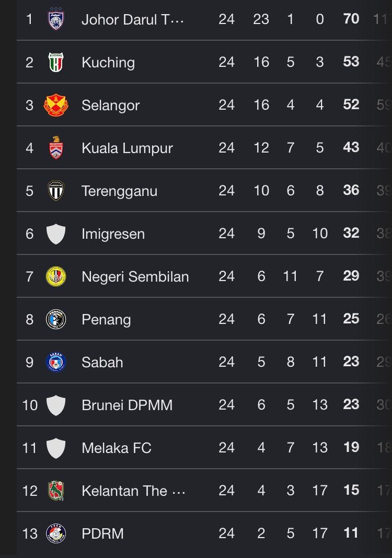
Task: Tap the Kelantan team logo
Action: [x=56, y=491]
